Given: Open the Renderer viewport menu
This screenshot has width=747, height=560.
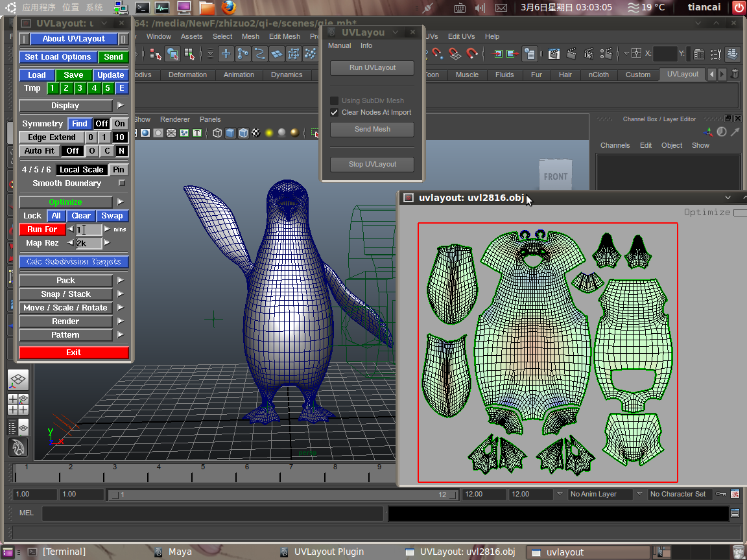Looking at the screenshot, I should 175,119.
